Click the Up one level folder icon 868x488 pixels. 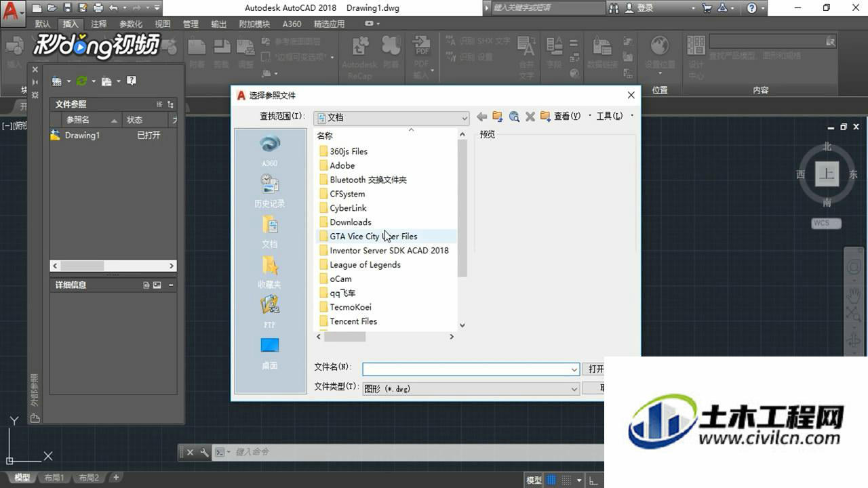498,117
